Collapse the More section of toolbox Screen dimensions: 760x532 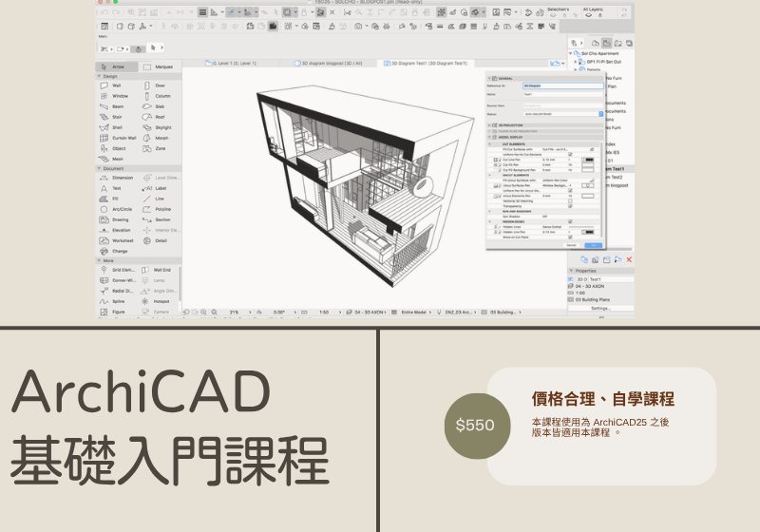(x=100, y=260)
